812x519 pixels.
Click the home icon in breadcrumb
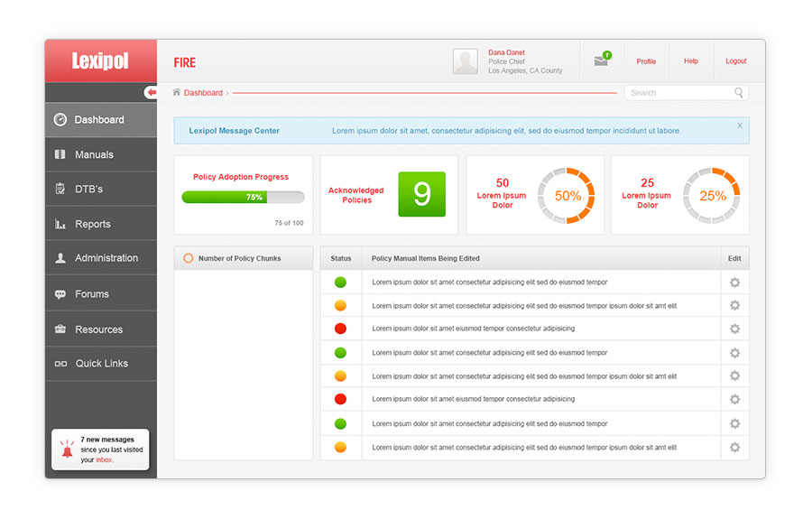tap(177, 92)
